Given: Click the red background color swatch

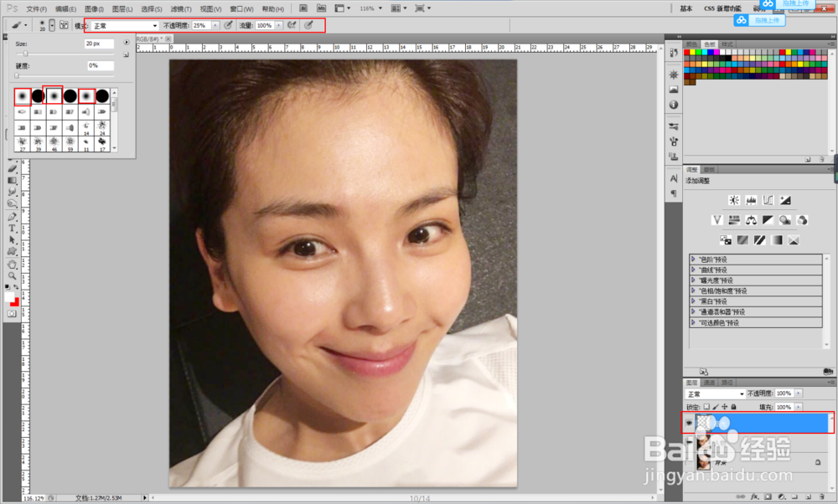Looking at the screenshot, I should [15, 302].
